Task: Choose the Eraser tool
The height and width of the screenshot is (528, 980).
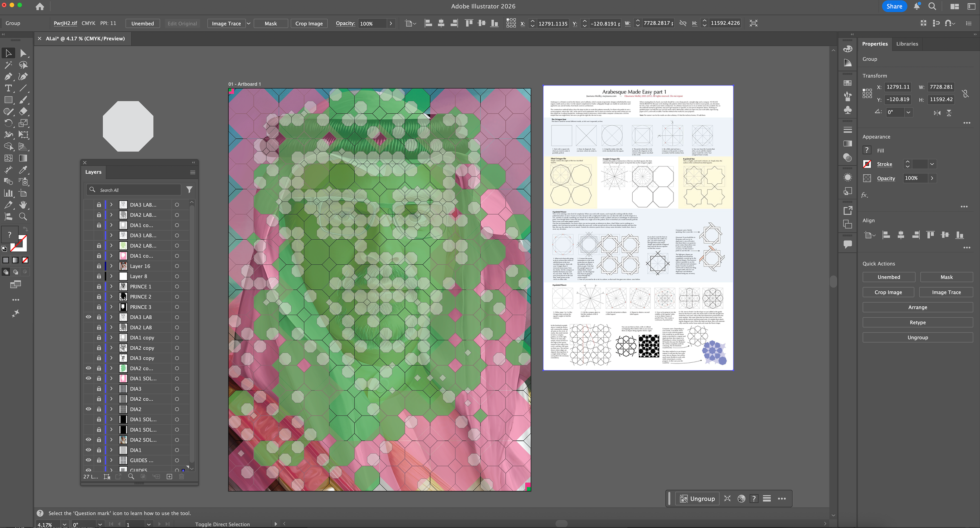Action: pyautogui.click(x=23, y=111)
